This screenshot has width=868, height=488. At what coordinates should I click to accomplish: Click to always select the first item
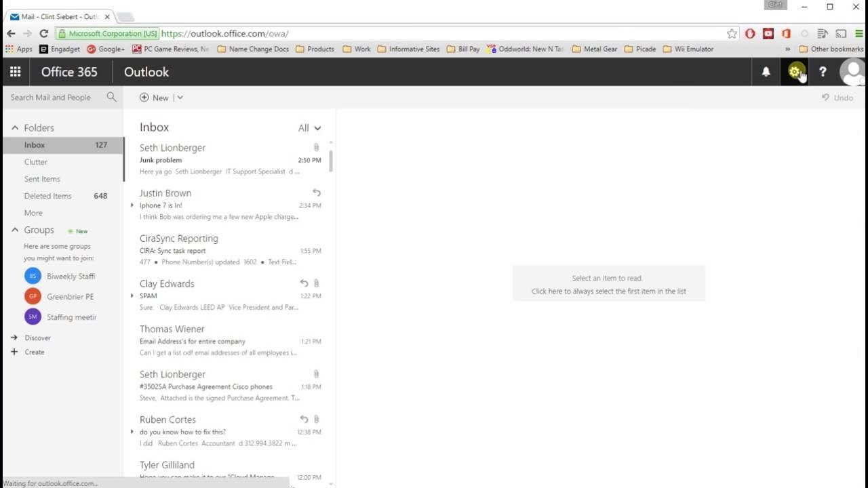(x=609, y=291)
